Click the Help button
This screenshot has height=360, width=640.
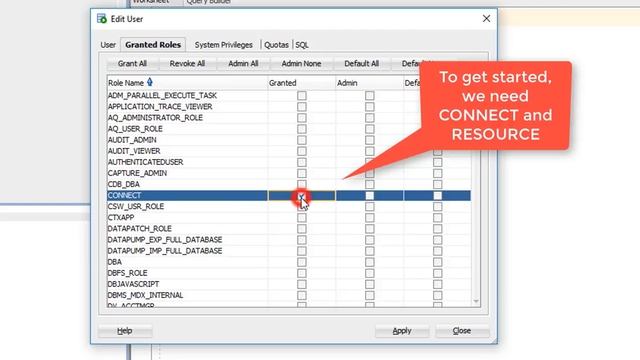(125, 331)
